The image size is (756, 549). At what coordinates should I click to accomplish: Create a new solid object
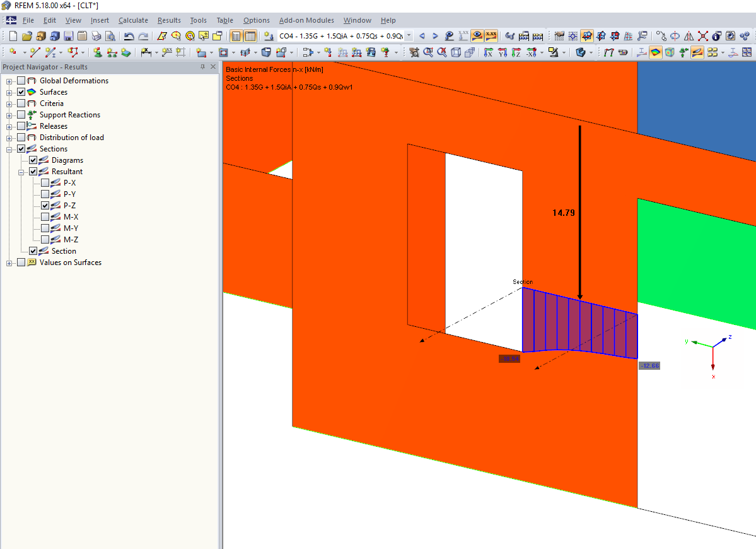point(266,52)
